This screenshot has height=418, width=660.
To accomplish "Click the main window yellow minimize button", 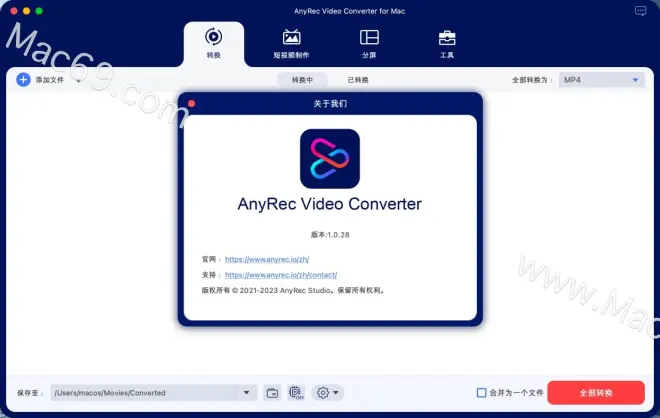I will 26,11.
